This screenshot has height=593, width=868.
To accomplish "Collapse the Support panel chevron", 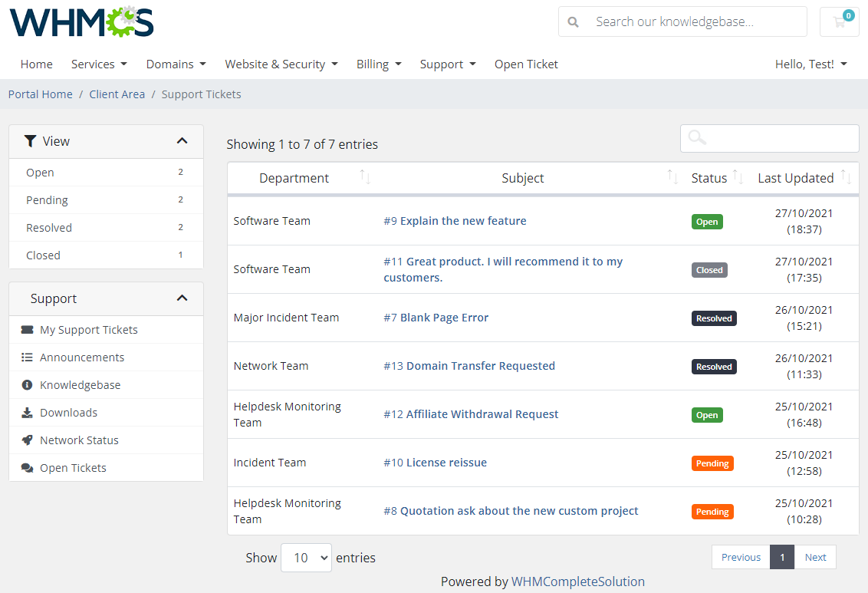I will coord(182,298).
